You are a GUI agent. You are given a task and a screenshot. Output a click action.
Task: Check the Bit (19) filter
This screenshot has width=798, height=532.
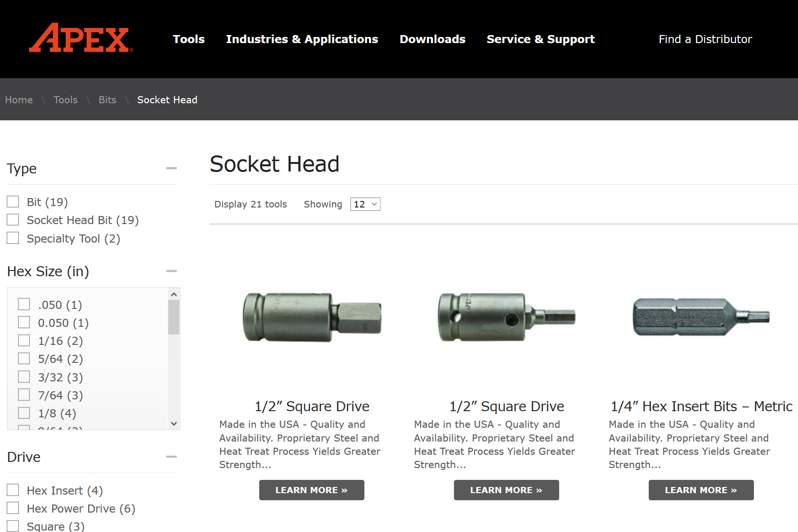pyautogui.click(x=13, y=202)
